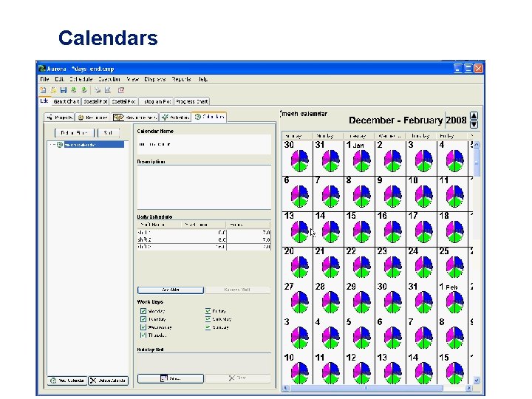Toggle the Wednesday work day checkbox
Screen dimensions: 532x399
143,327
